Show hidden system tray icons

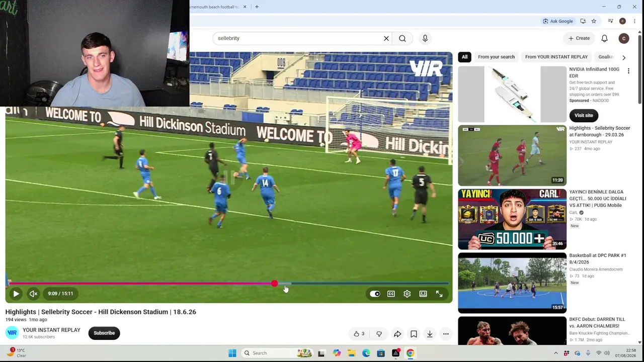(x=556, y=353)
